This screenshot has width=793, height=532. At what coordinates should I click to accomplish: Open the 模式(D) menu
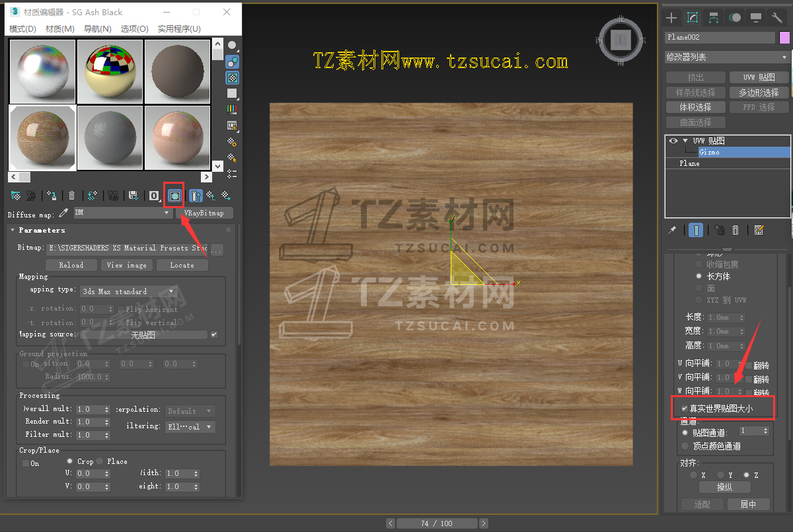tap(23, 29)
